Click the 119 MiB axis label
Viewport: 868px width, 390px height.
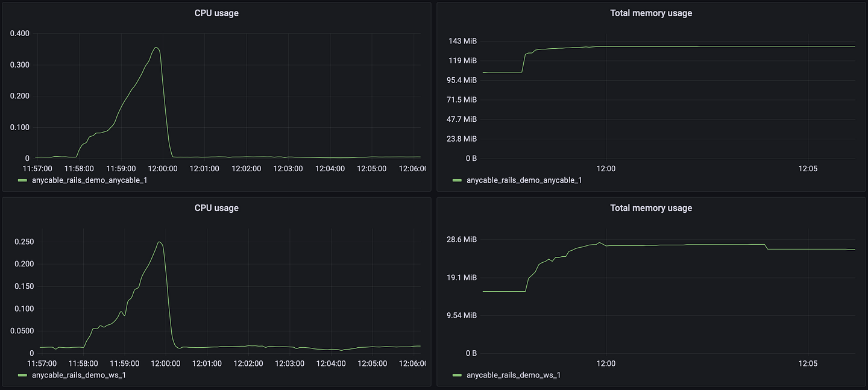click(x=463, y=60)
